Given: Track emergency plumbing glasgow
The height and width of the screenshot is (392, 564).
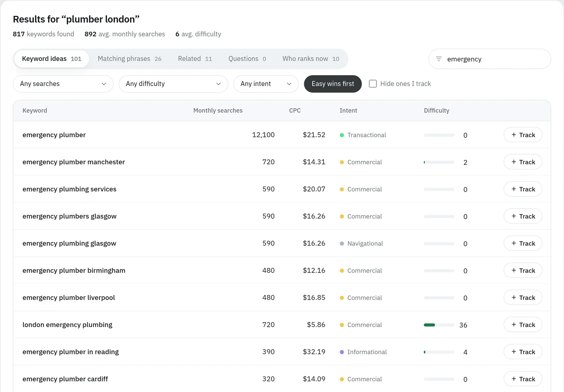Looking at the screenshot, I should pos(523,243).
